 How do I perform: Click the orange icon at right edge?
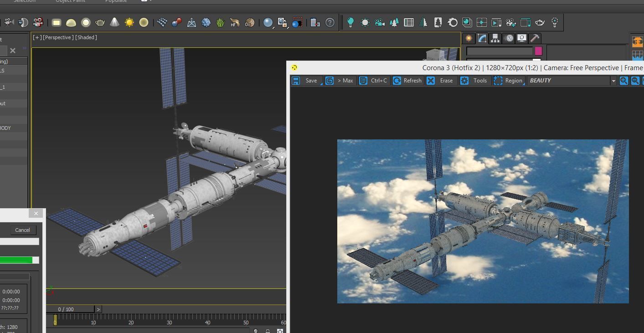638,41
